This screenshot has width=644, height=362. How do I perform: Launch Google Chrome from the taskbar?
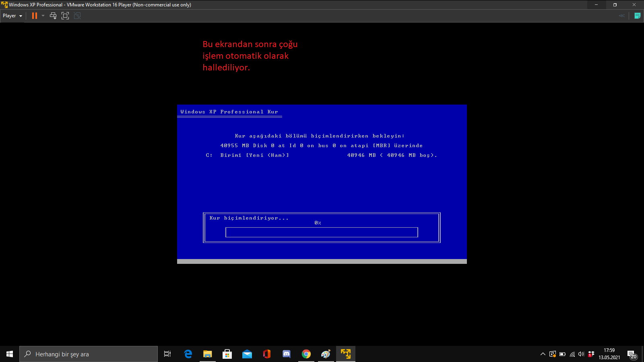pyautogui.click(x=306, y=354)
